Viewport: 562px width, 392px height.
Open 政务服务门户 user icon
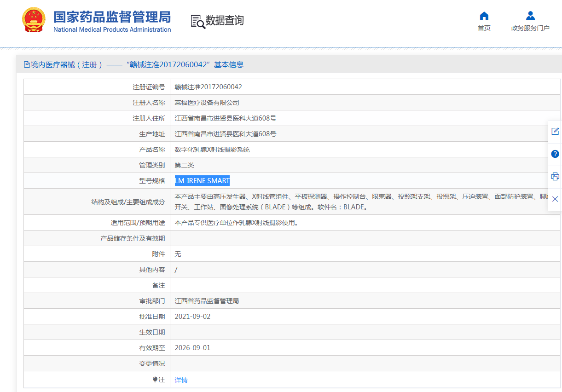pos(530,16)
